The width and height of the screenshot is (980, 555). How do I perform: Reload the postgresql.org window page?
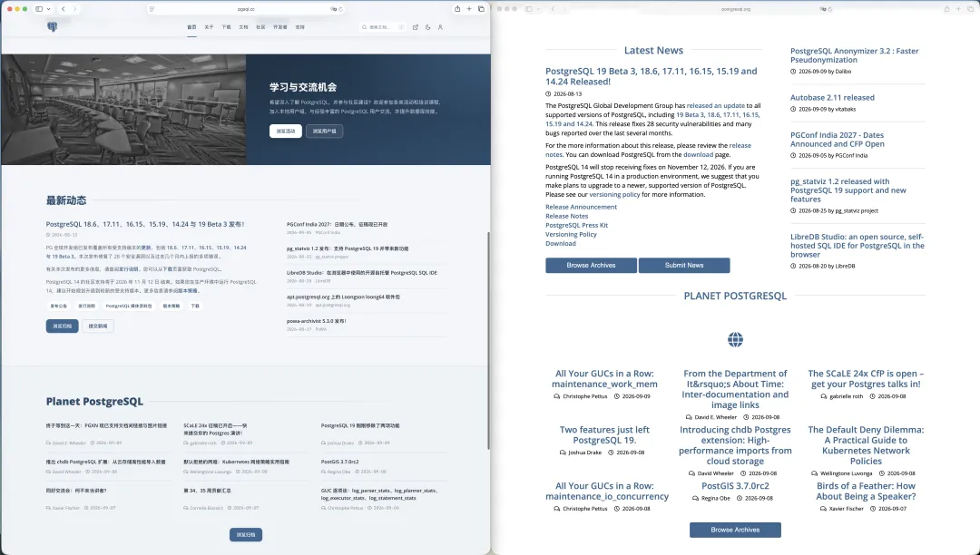830,9
